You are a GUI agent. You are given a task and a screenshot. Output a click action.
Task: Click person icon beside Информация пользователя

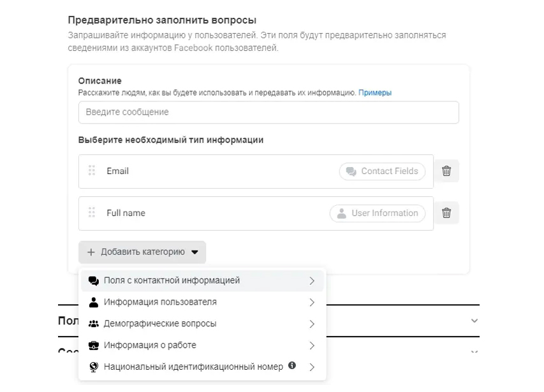pyautogui.click(x=94, y=302)
